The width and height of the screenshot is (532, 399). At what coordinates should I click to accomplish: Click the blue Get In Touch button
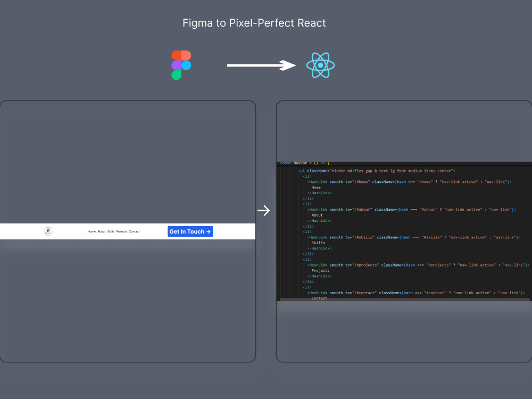(x=190, y=231)
